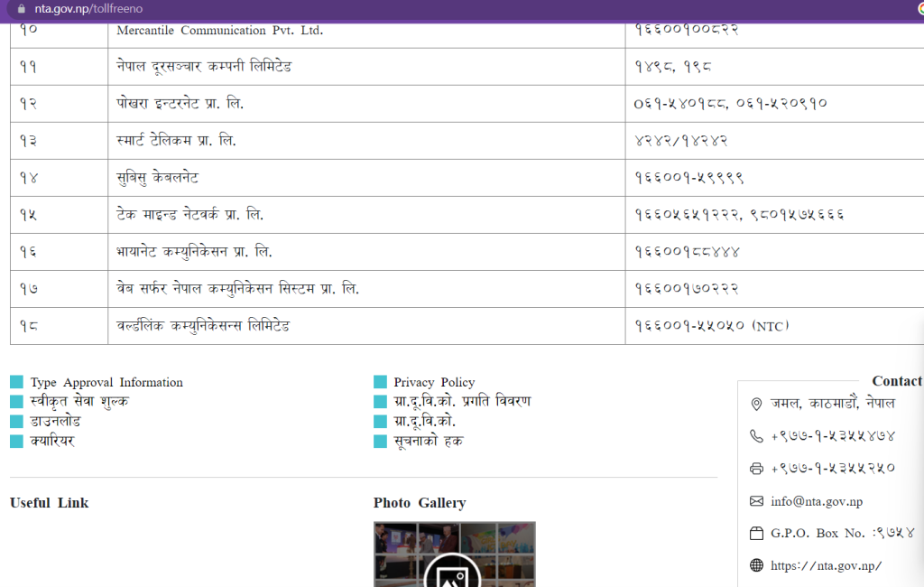
Task: Open Type Approval Information link
Action: coord(106,382)
